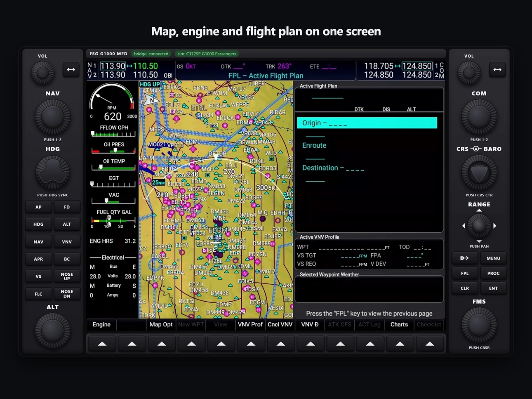Swap COM frequencies with right transfer arrow

click(x=497, y=69)
